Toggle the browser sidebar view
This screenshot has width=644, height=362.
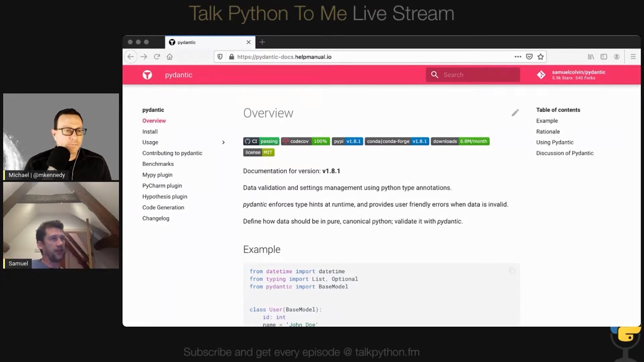(x=604, y=57)
